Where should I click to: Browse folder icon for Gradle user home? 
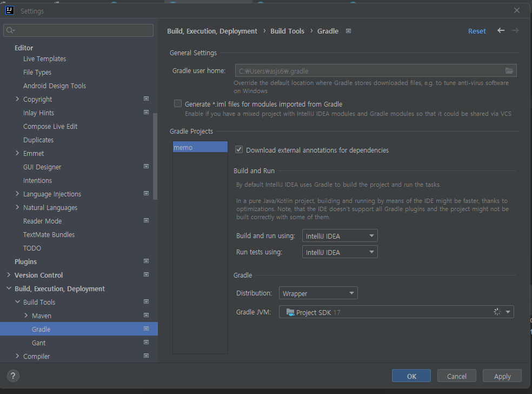pos(509,71)
